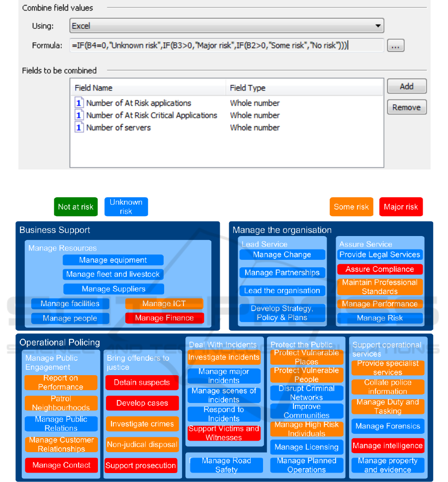Select the Manage intelligence box
This screenshot has width=448, height=482.
[387, 446]
